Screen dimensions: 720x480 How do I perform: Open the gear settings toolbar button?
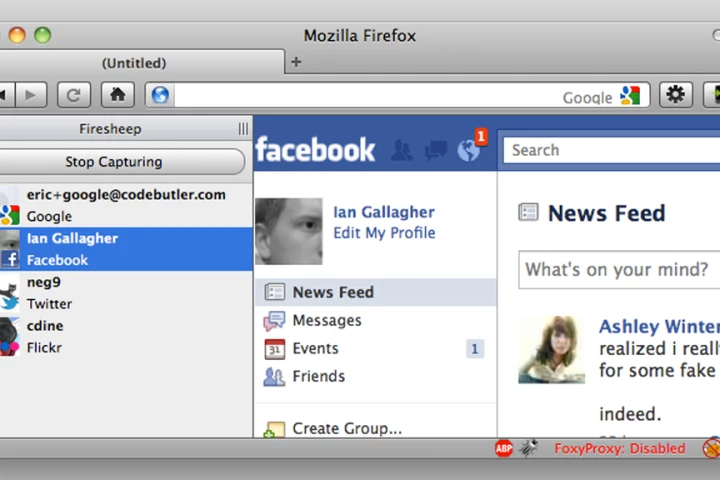675,95
